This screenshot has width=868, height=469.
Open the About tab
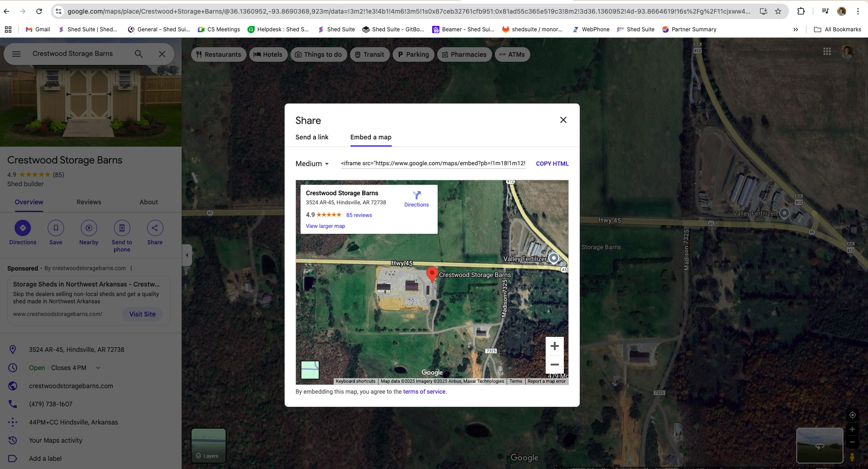pyautogui.click(x=149, y=202)
